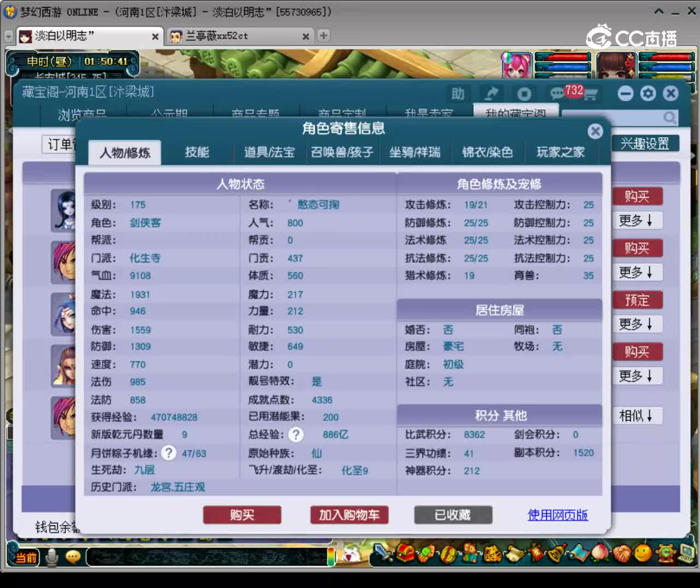Select the third character avatar in the listing

click(64, 314)
